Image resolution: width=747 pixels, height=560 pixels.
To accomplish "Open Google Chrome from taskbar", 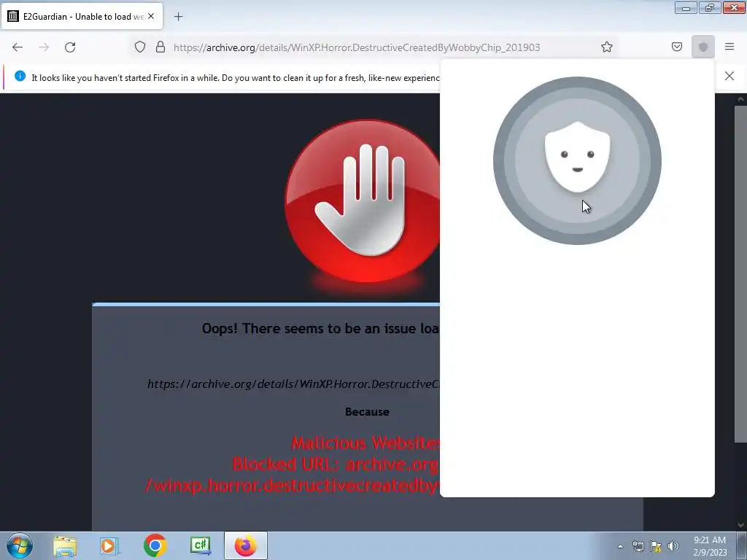I will pos(155,545).
